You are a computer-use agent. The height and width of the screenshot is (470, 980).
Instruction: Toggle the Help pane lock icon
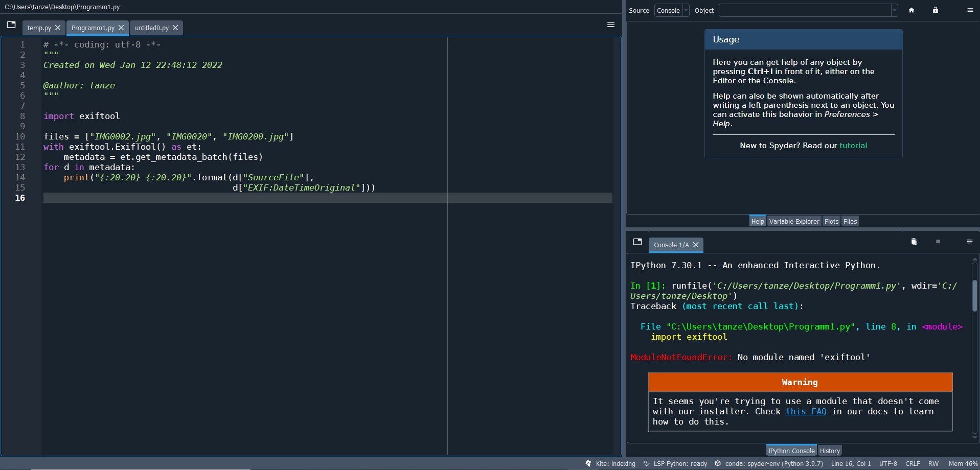point(936,10)
